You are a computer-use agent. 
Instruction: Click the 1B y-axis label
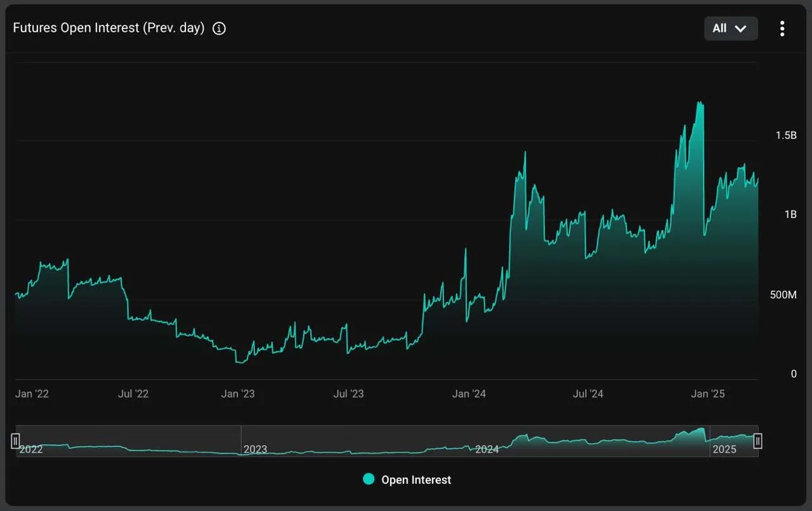[x=790, y=214]
